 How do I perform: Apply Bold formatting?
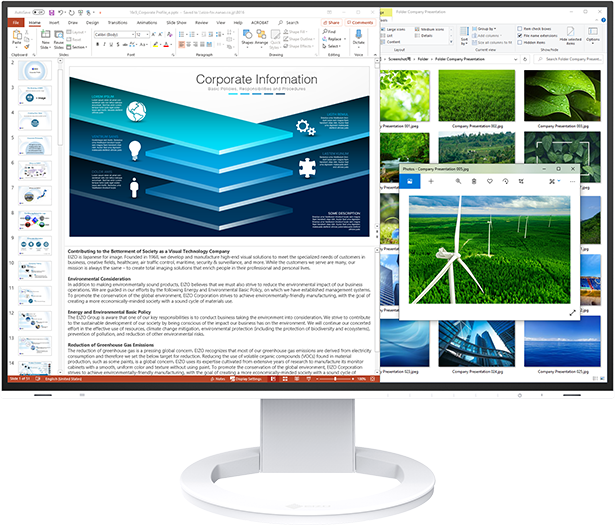(98, 44)
